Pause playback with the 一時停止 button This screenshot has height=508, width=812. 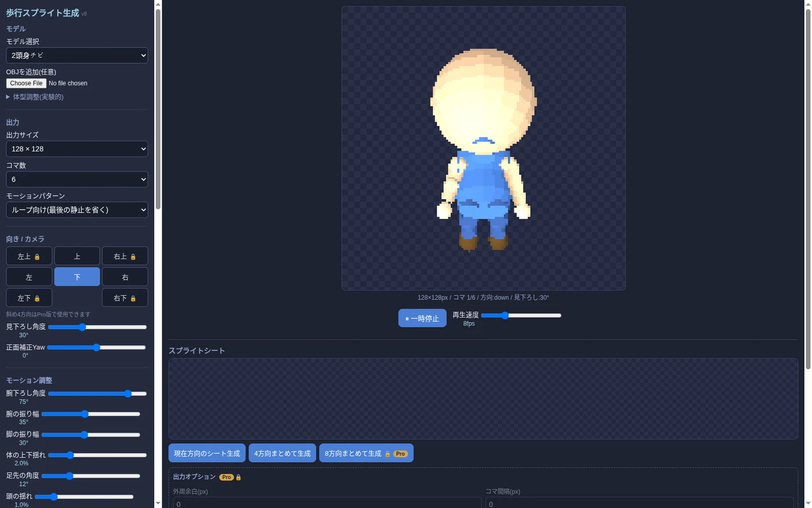[x=422, y=318]
